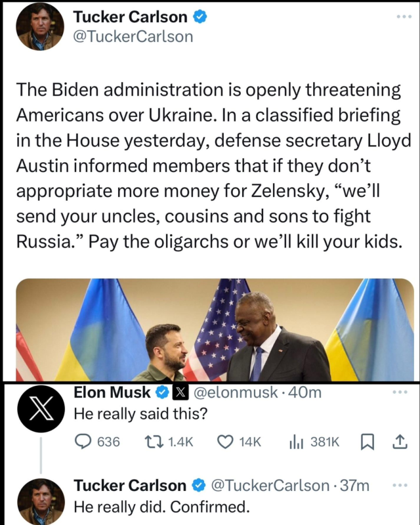Reply to Elon Musk's tweet

point(83,442)
